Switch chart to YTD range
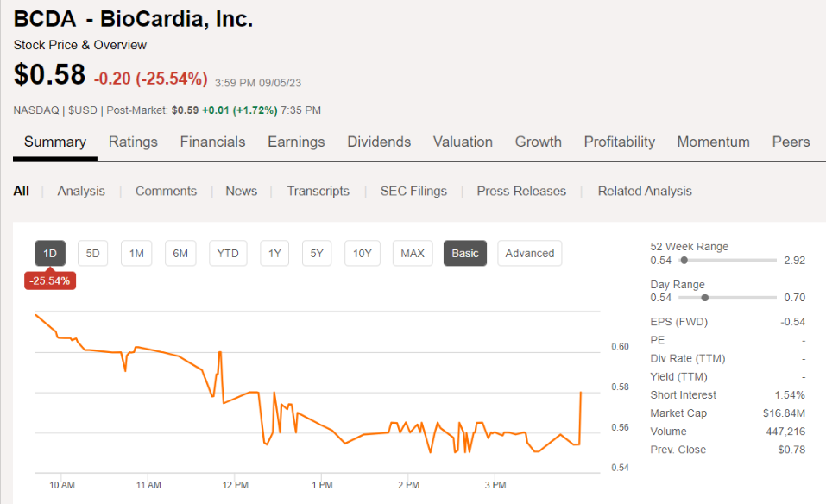The image size is (826, 504). [x=228, y=253]
